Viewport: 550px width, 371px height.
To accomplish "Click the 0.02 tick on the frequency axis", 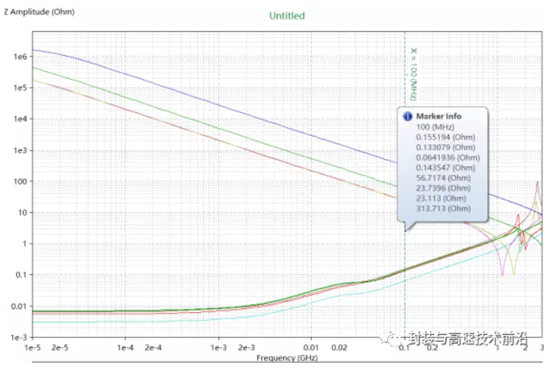I will click(x=339, y=348).
